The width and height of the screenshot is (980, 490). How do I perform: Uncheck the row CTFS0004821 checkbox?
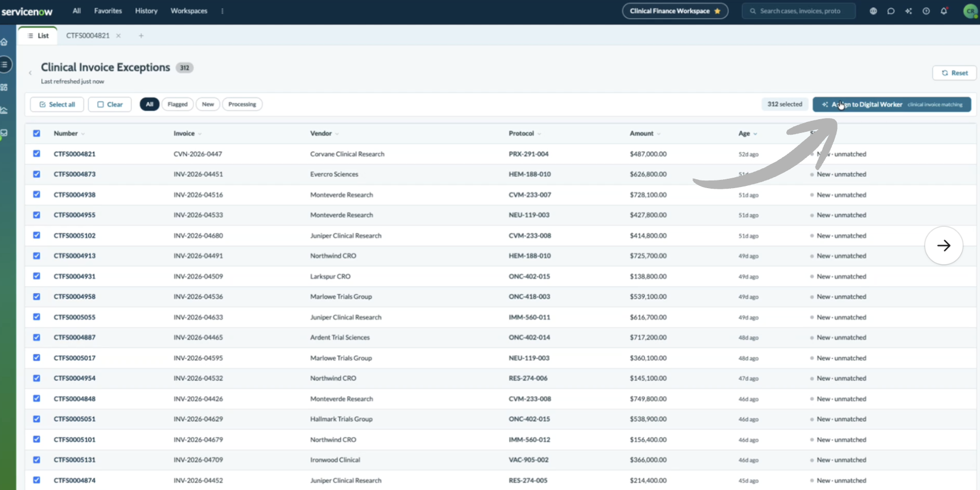[x=36, y=154]
